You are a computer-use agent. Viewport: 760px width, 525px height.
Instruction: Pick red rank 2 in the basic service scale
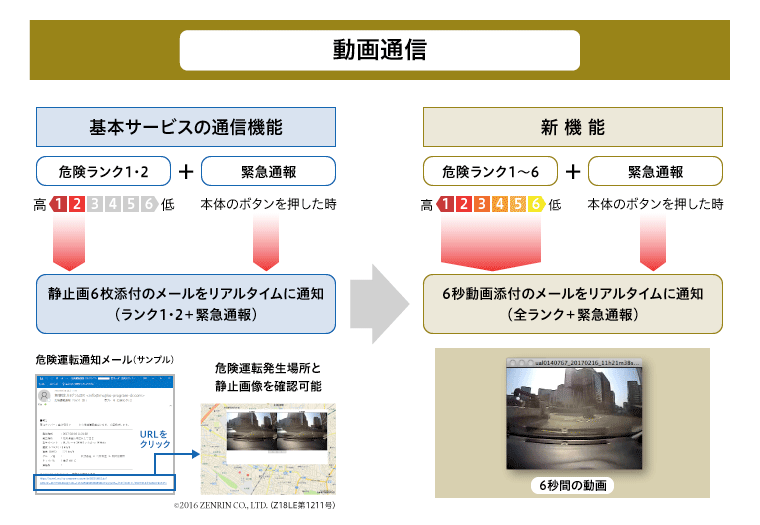click(77, 205)
